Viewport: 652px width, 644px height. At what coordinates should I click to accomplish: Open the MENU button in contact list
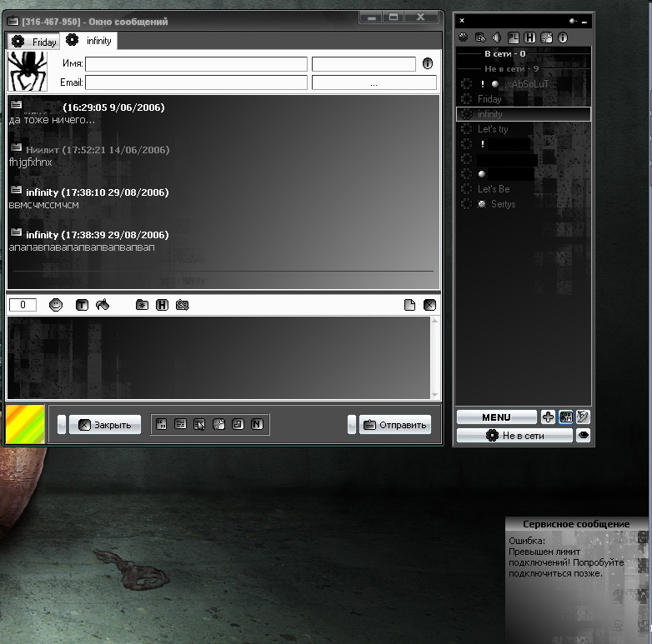pos(496,417)
